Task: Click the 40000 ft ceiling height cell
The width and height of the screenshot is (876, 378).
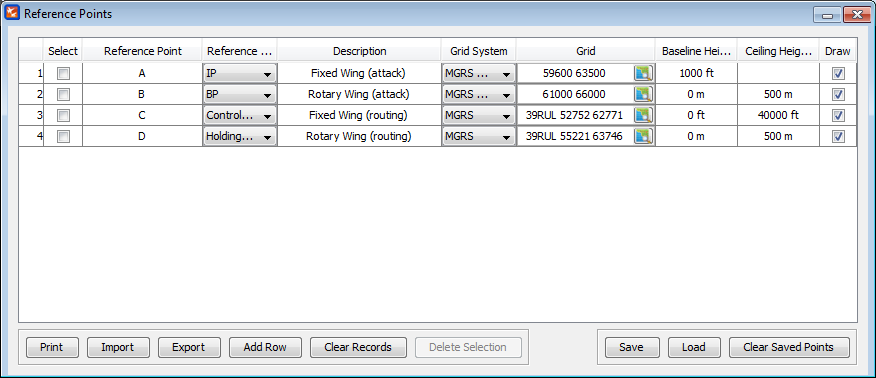Action: (778, 116)
